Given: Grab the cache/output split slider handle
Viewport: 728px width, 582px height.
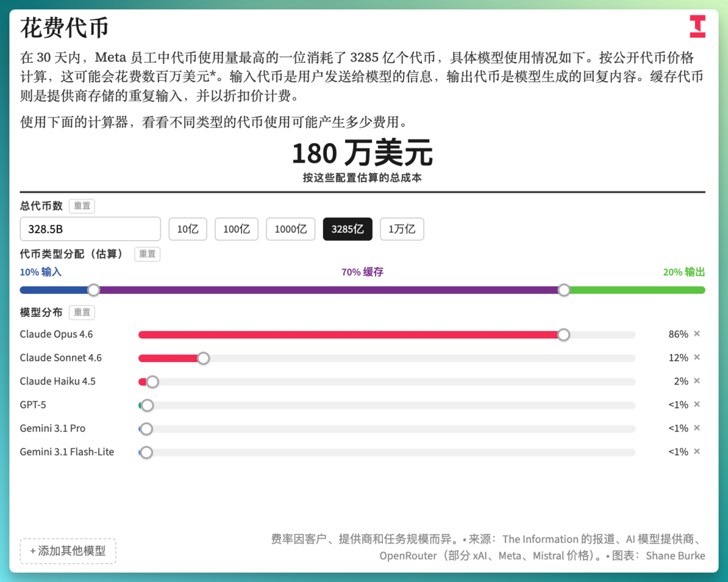Looking at the screenshot, I should pyautogui.click(x=564, y=290).
